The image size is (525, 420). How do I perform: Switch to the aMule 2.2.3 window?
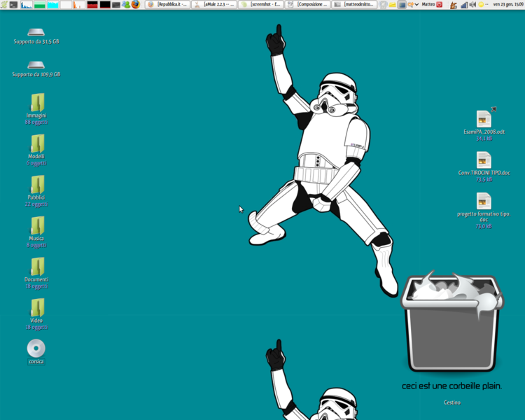(214, 4)
